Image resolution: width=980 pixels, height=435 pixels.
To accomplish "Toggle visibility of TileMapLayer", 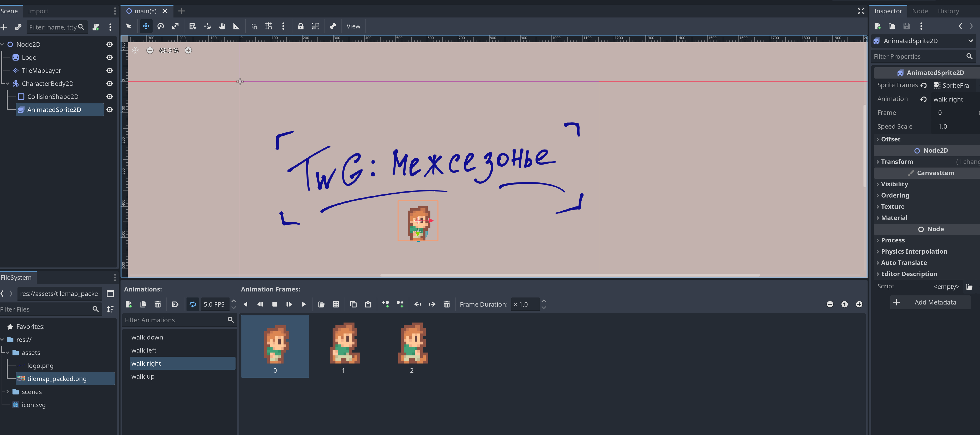I will point(110,70).
